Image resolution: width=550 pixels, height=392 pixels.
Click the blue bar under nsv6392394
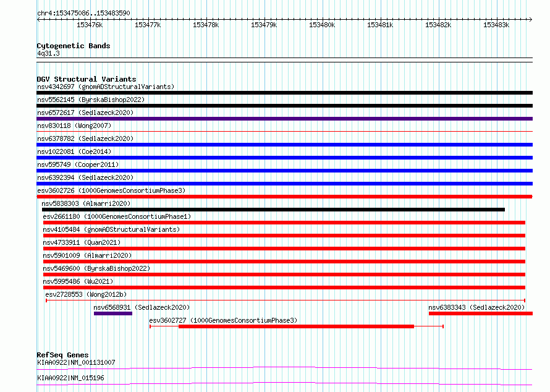284,184
